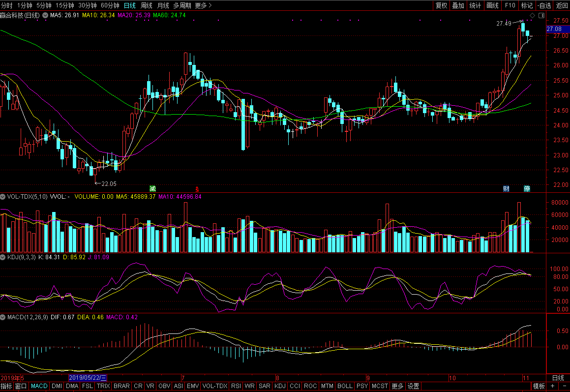This screenshot has height=392, width=570.
Task: Click the 27.08 current price label
Action: (557, 29)
